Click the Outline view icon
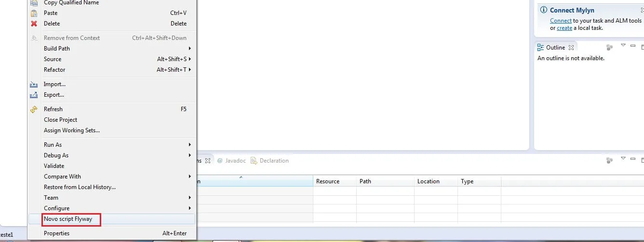644x242 pixels. [x=540, y=48]
